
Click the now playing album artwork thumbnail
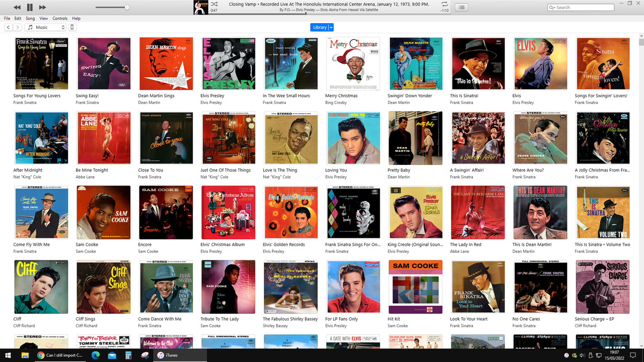pos(201,7)
